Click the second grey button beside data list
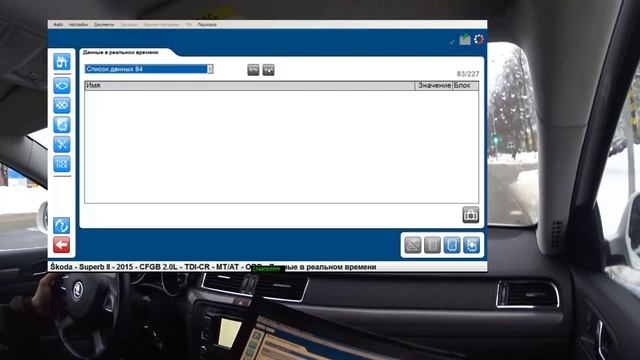640x360 pixels. 269,70
